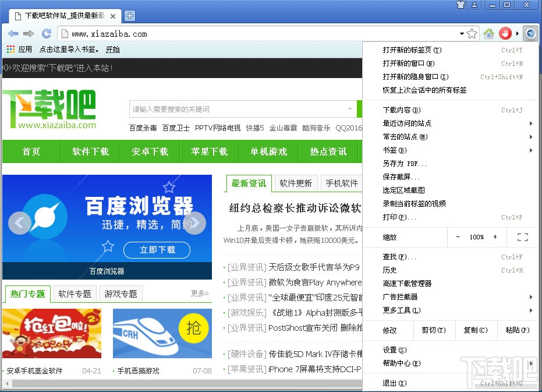Select 打开新的标签页 menu item
The image size is (542, 392).
(451, 50)
